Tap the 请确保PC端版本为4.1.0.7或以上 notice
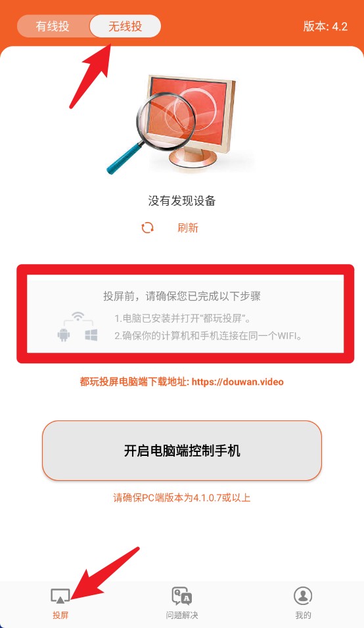The height and width of the screenshot is (628, 364). [182, 498]
